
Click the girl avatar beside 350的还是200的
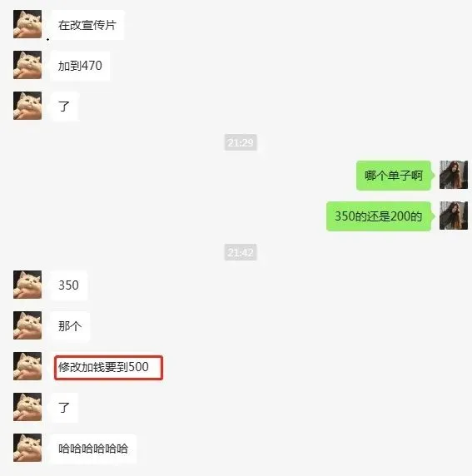[454, 216]
